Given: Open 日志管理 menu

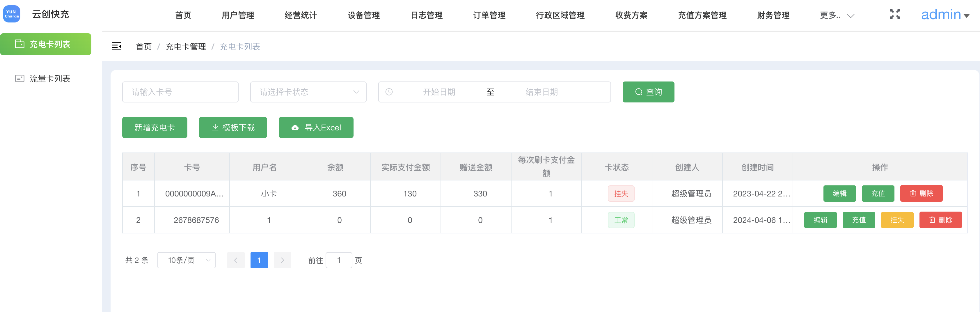Looking at the screenshot, I should point(427,15).
